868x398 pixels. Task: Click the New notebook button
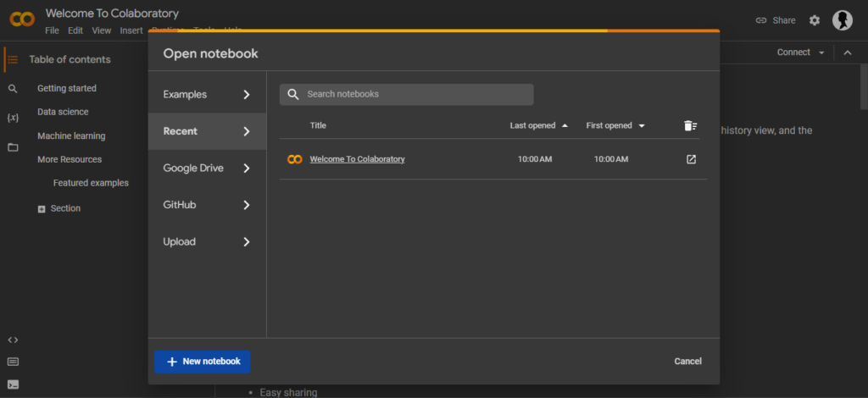tap(203, 362)
